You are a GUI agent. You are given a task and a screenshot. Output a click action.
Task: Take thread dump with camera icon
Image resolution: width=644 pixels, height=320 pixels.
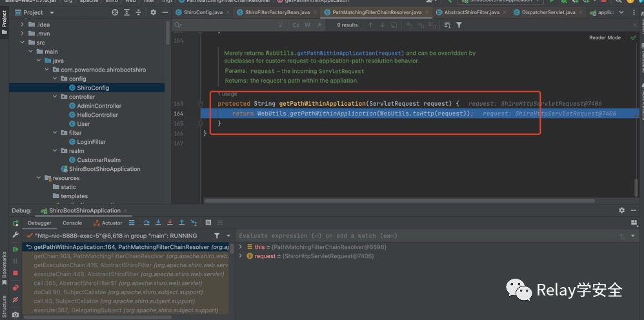pos(15,315)
